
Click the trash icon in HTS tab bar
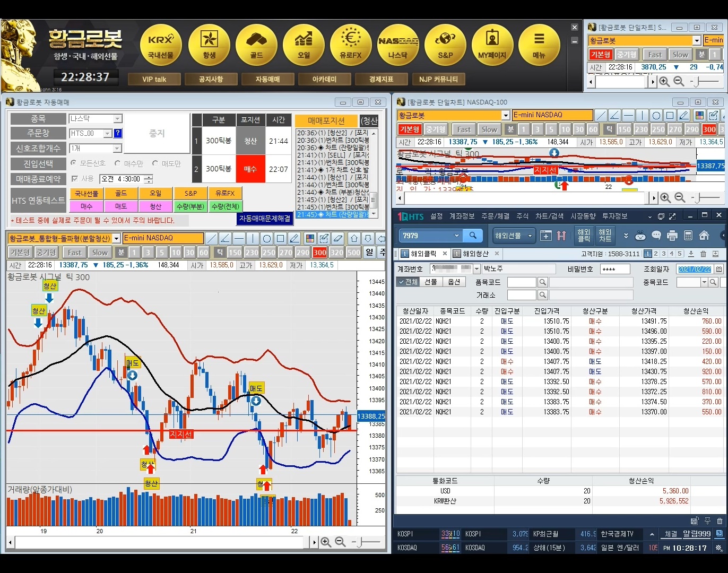(x=703, y=254)
